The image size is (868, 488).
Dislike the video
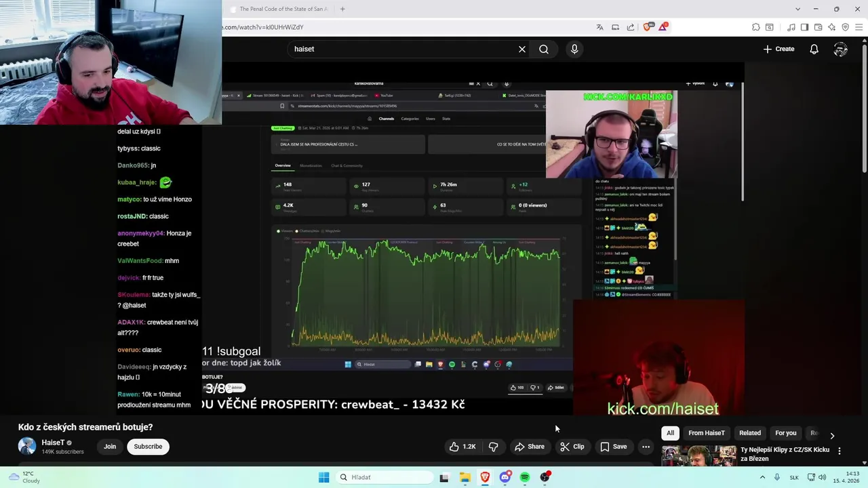(493, 447)
